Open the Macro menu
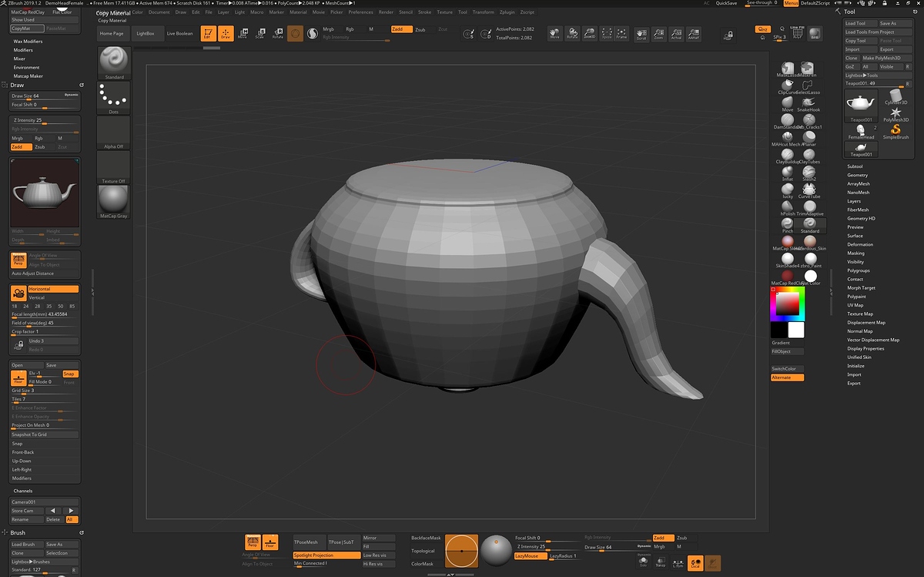Screen dimensions: 924x577 (x=257, y=12)
